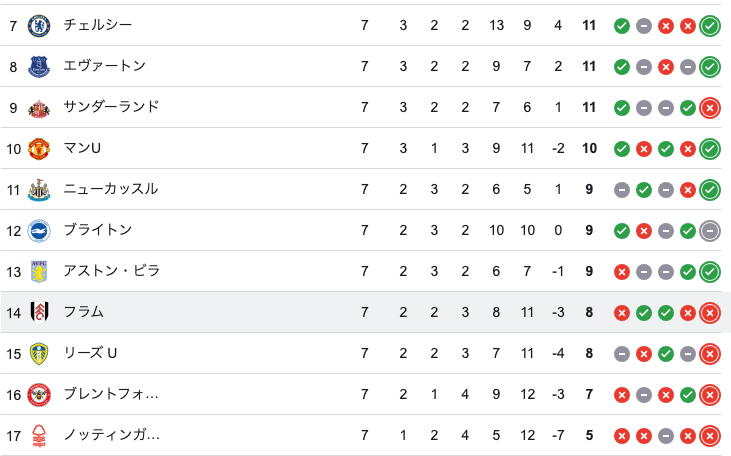731x456 pixels.
Task: Click the Chelsea club crest
Action: point(39,25)
